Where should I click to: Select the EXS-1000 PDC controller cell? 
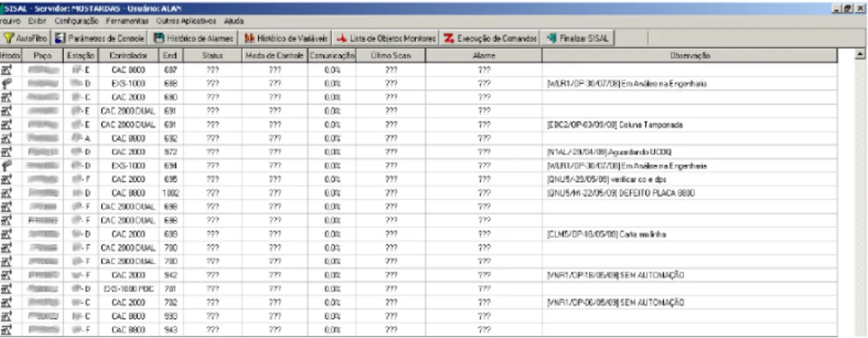128,289
